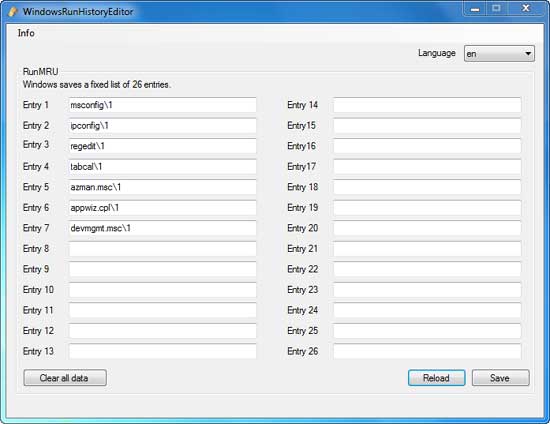The width and height of the screenshot is (550, 424).
Task: Open the Info menu
Action: click(x=26, y=33)
